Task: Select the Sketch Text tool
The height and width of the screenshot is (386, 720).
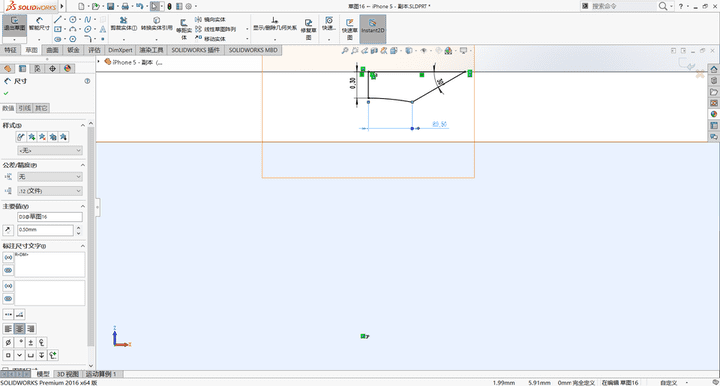Action: 102,29
